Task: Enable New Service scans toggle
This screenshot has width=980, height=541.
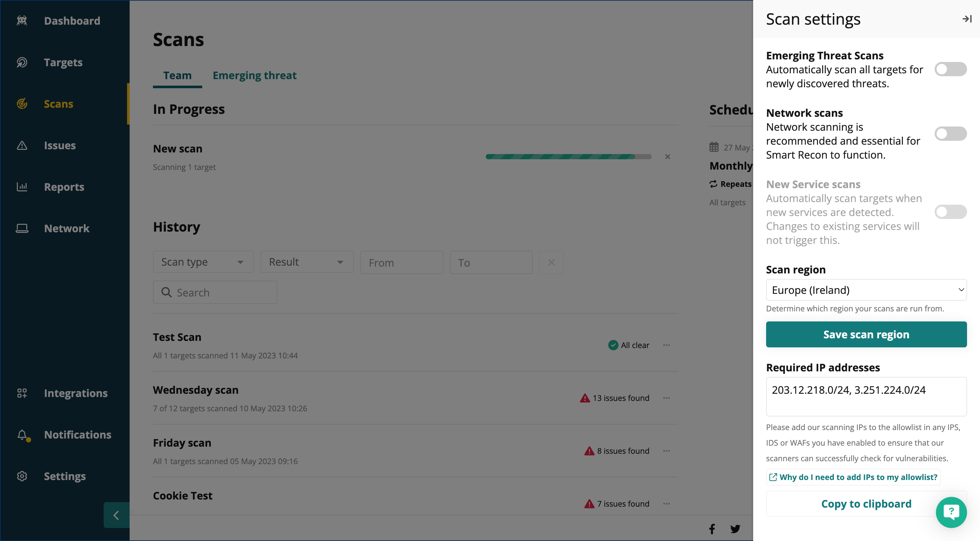Action: click(x=951, y=211)
